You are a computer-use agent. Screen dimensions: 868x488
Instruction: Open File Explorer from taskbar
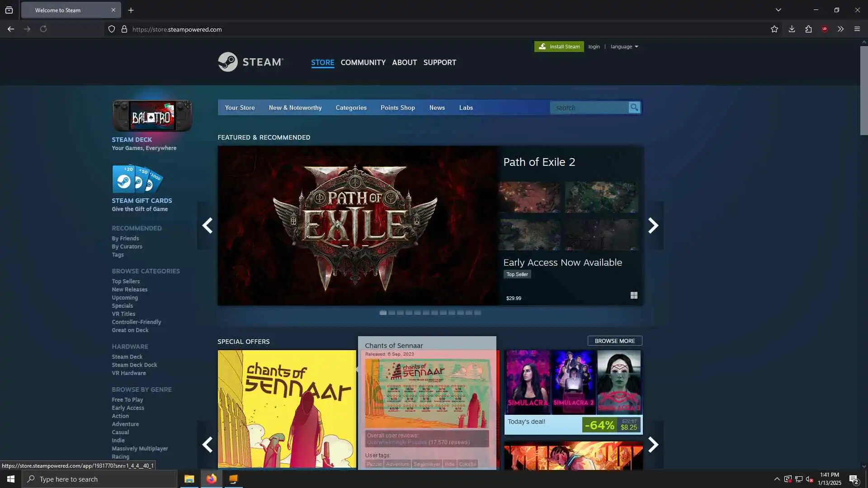tap(189, 479)
